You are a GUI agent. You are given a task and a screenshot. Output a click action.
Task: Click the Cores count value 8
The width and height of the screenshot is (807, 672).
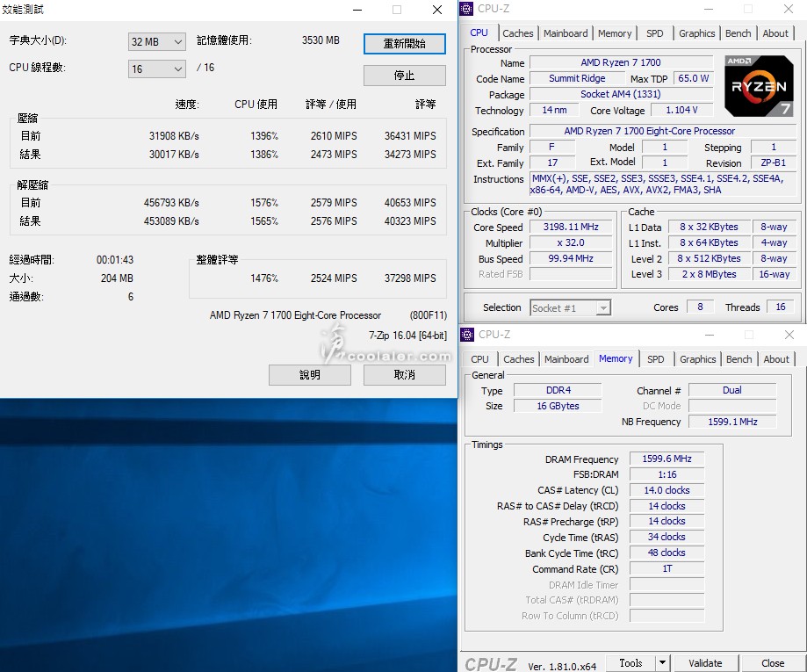pos(700,307)
